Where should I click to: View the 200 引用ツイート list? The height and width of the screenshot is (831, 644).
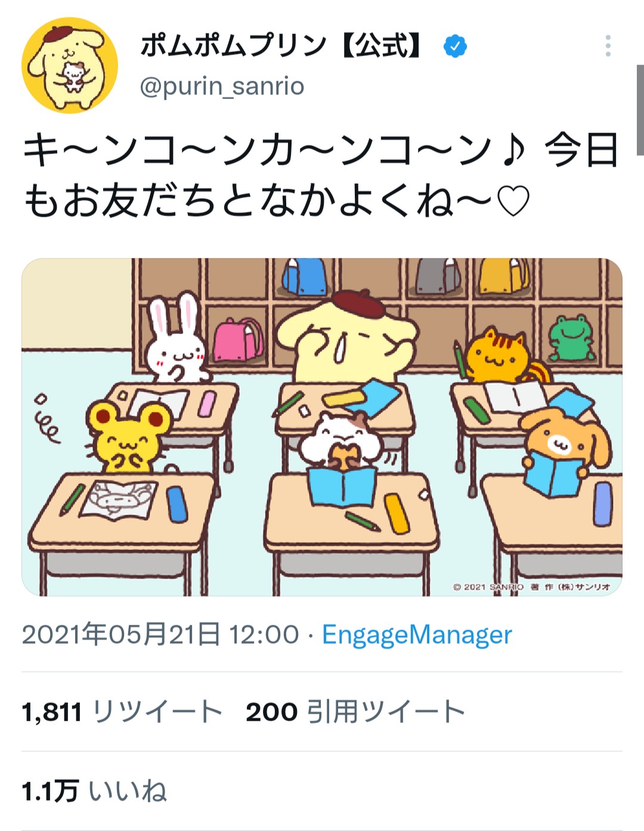pos(355,712)
